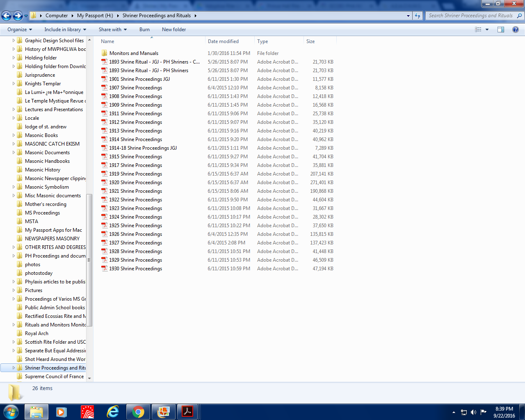The width and height of the screenshot is (525, 420).
Task: Open Adobe Acrobat from the taskbar
Action: point(187,412)
